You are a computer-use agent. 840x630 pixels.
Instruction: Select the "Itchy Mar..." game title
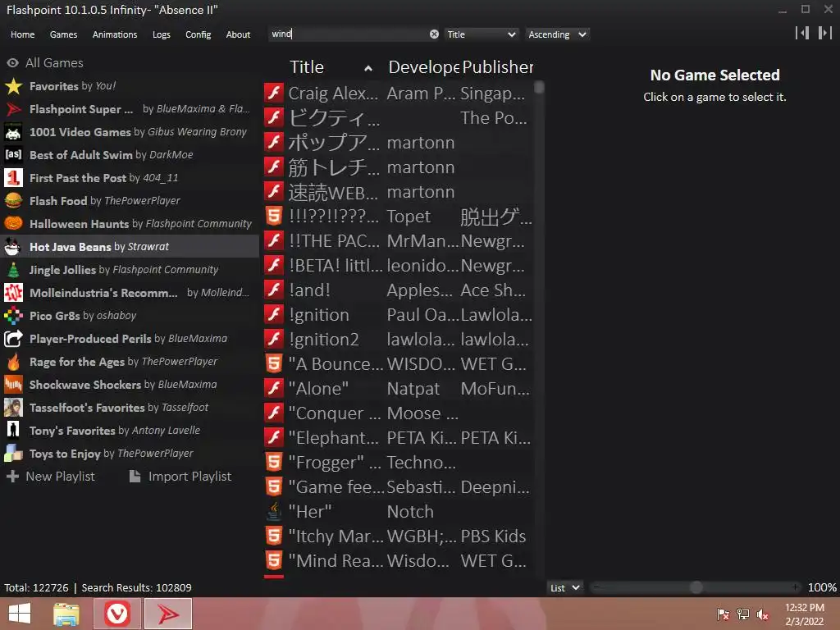tap(336, 536)
